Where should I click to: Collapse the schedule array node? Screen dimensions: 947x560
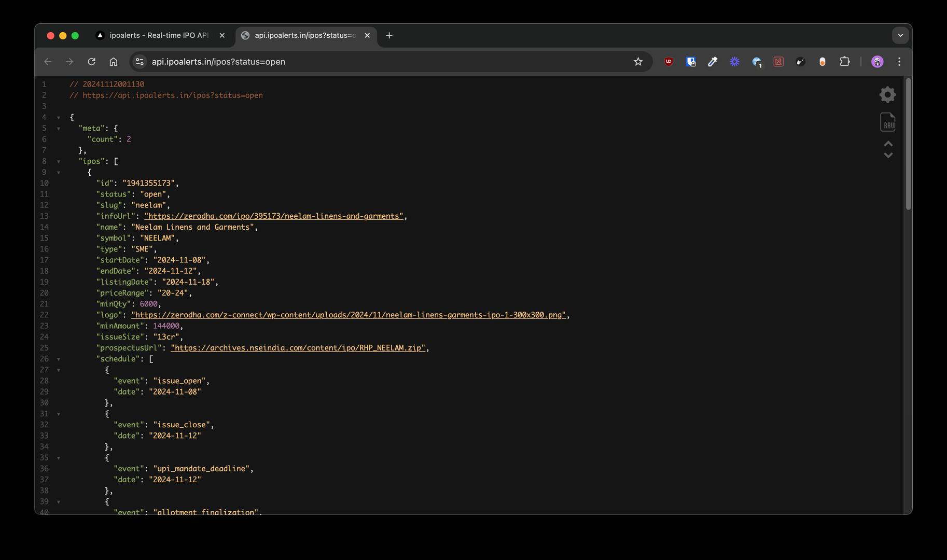click(58, 359)
